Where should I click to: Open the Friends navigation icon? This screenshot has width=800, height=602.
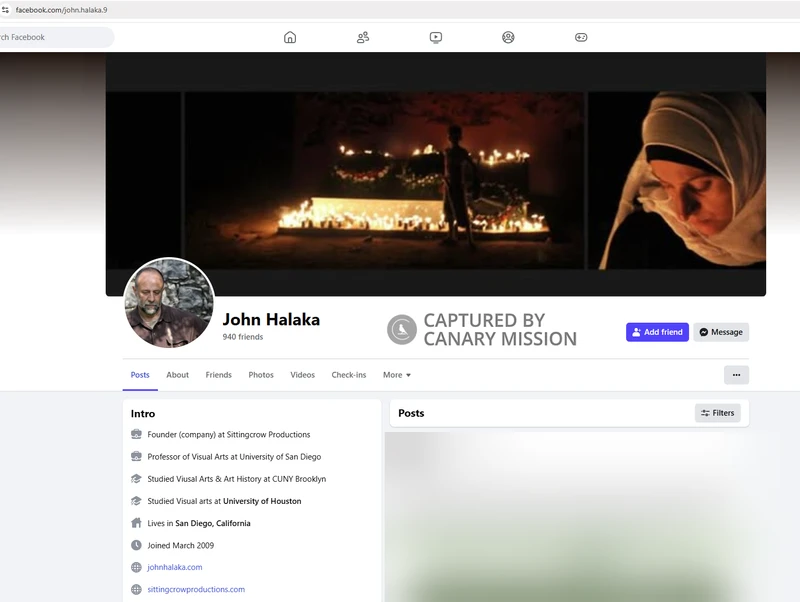pyautogui.click(x=362, y=37)
